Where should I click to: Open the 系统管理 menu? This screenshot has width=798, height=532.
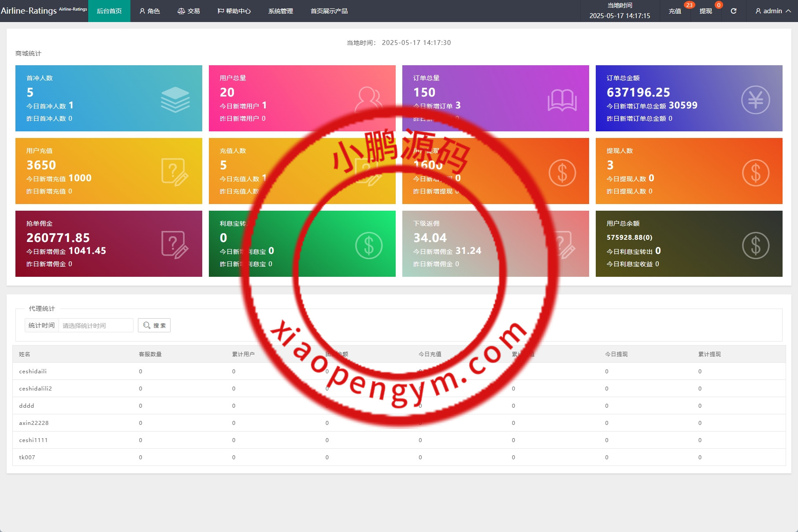tap(281, 11)
